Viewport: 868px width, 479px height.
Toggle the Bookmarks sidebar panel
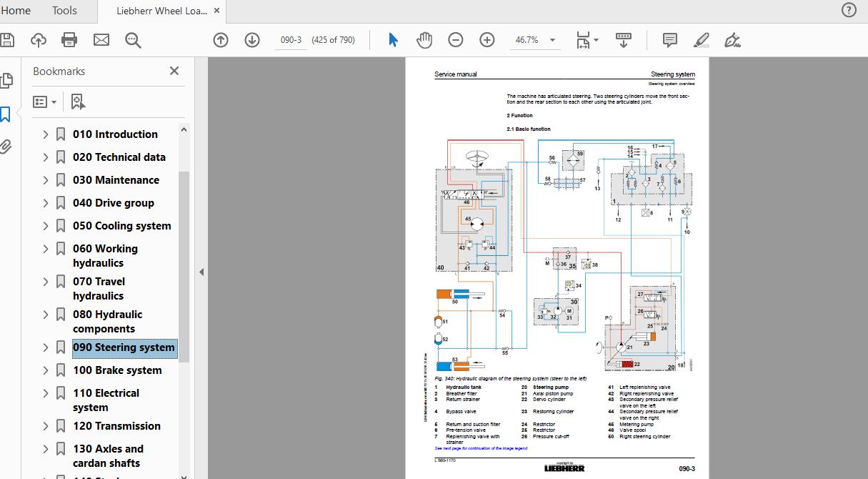pyautogui.click(x=8, y=114)
